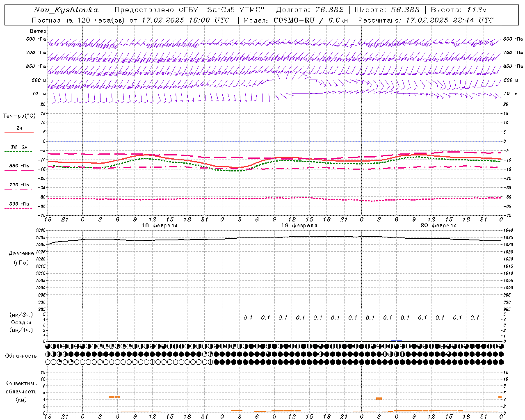Click the blue precipitation bar on 20 февраля
525x420 pixels.
[396, 340]
